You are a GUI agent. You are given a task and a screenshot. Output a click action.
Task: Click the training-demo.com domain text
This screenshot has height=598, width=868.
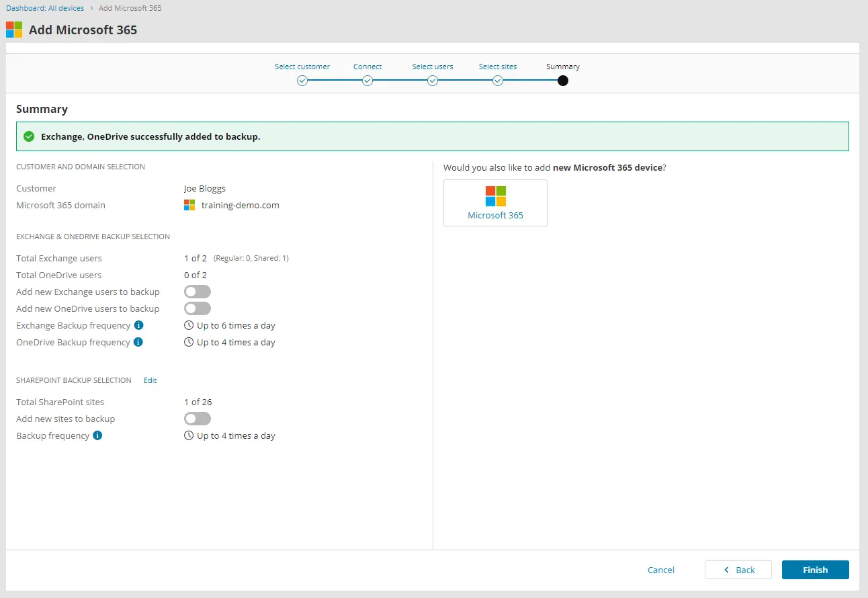241,205
